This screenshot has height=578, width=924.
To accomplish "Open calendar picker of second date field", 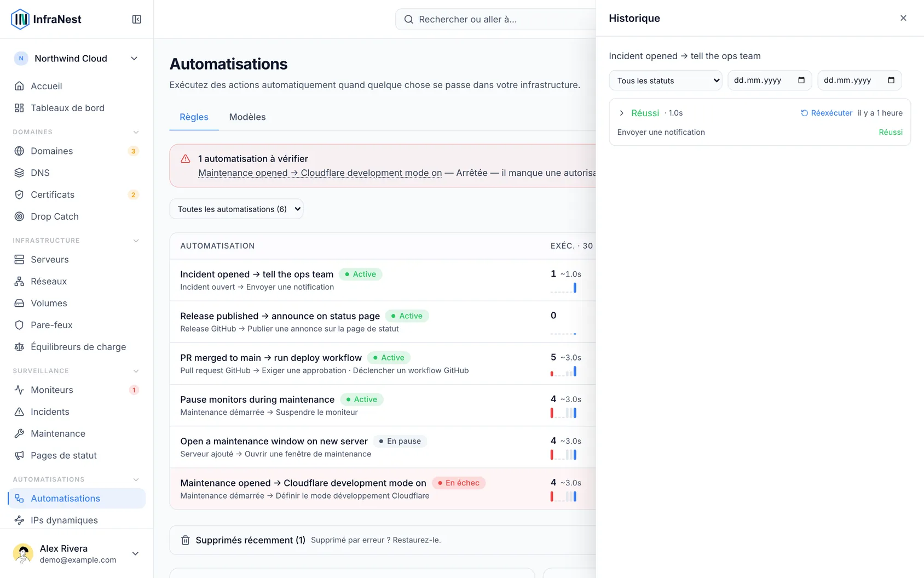I will coord(891,80).
